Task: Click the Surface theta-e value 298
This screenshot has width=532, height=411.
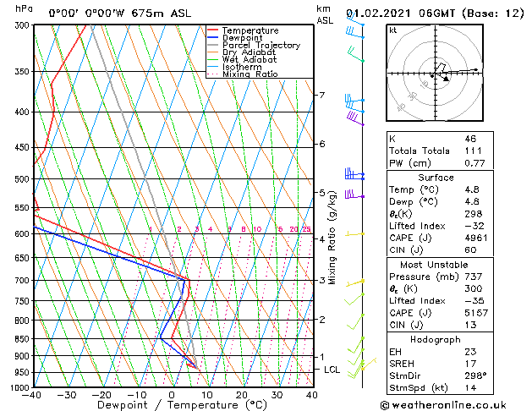Action: point(474,214)
